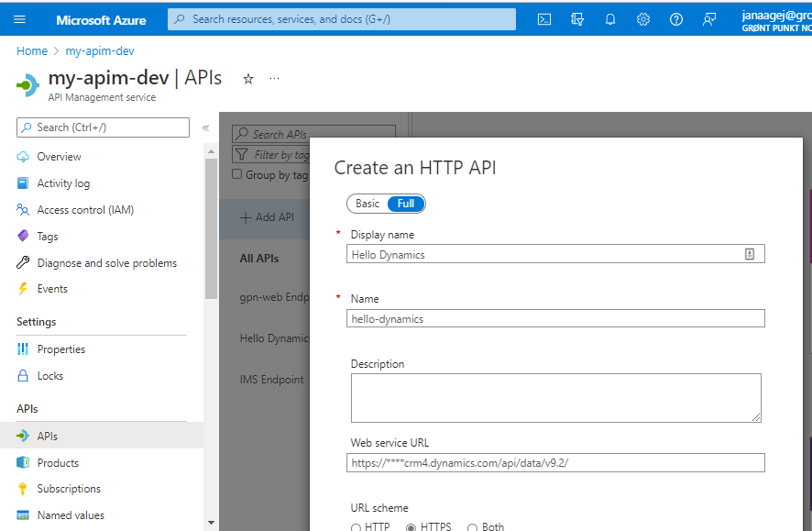Click the Display name input field
The width and height of the screenshot is (812, 531).
[550, 253]
